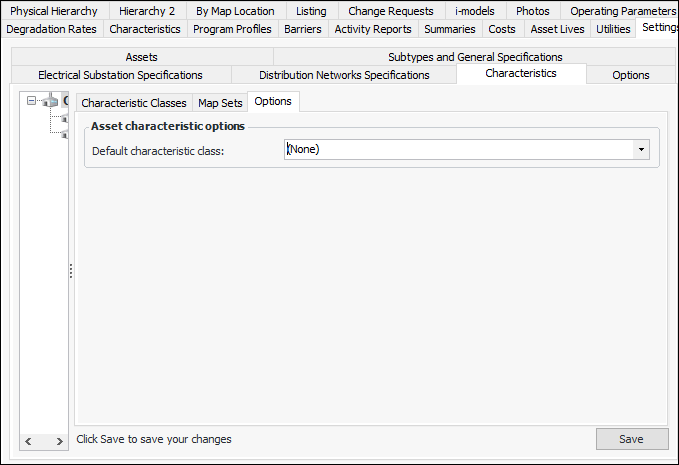This screenshot has width=679, height=465.
Task: Open the Barriers tab
Action: 303,29
